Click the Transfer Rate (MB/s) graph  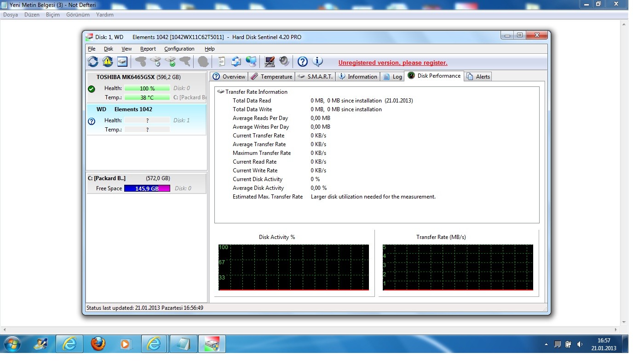(x=458, y=267)
